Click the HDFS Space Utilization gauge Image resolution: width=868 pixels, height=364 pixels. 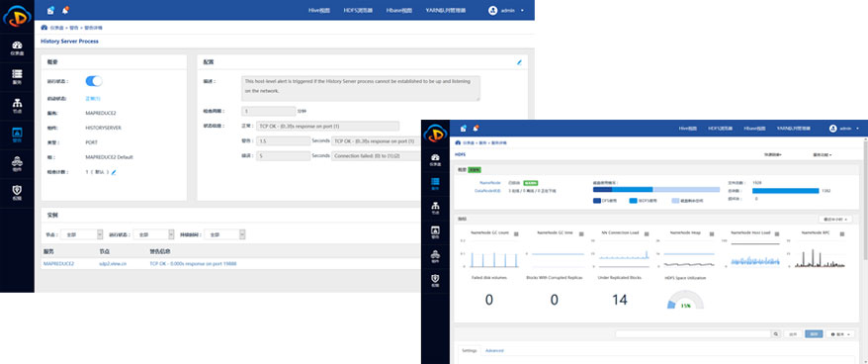[x=685, y=300]
